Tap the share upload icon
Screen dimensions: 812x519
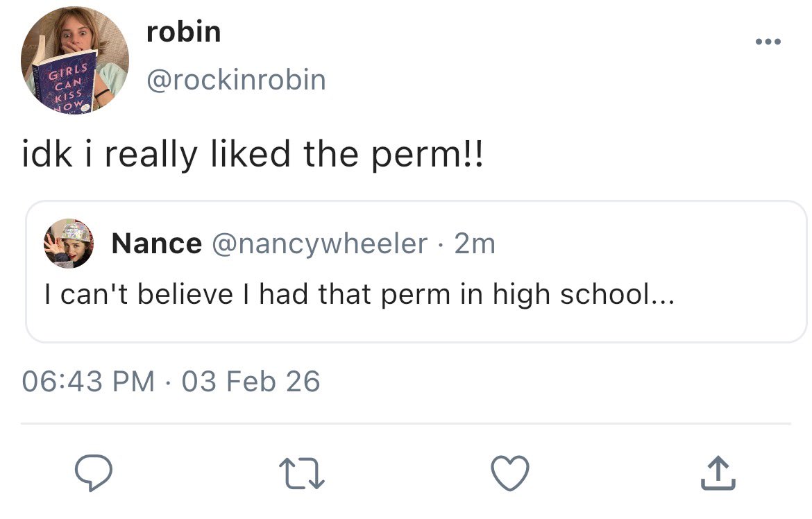(x=718, y=474)
